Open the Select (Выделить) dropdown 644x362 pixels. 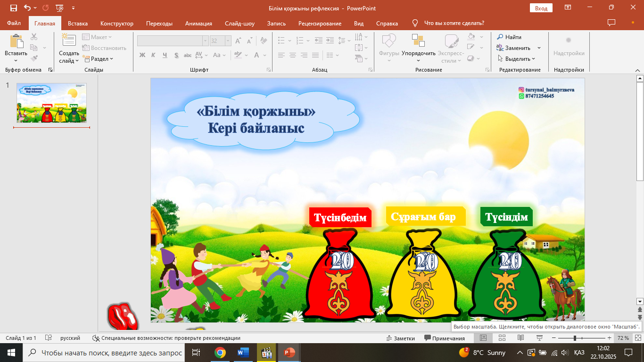coord(517,59)
